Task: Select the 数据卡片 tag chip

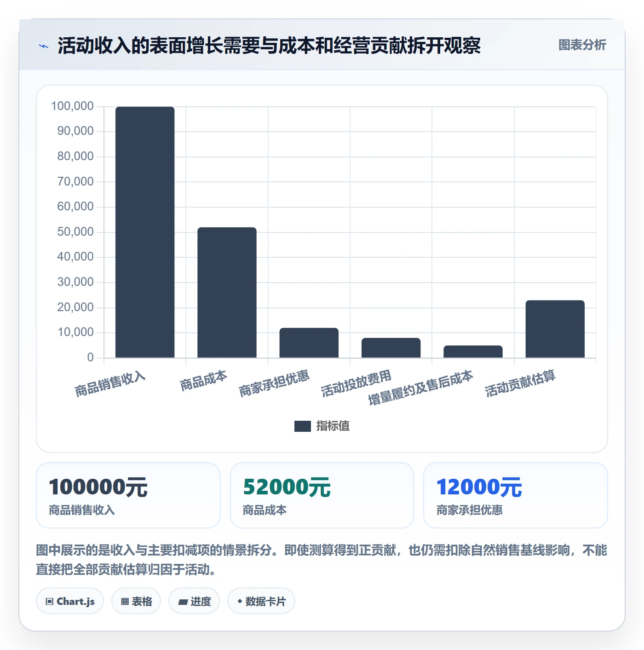Action: [x=261, y=601]
